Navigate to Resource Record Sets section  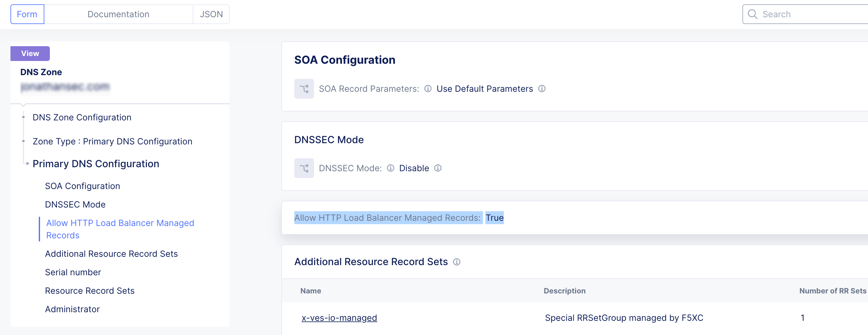(90, 291)
